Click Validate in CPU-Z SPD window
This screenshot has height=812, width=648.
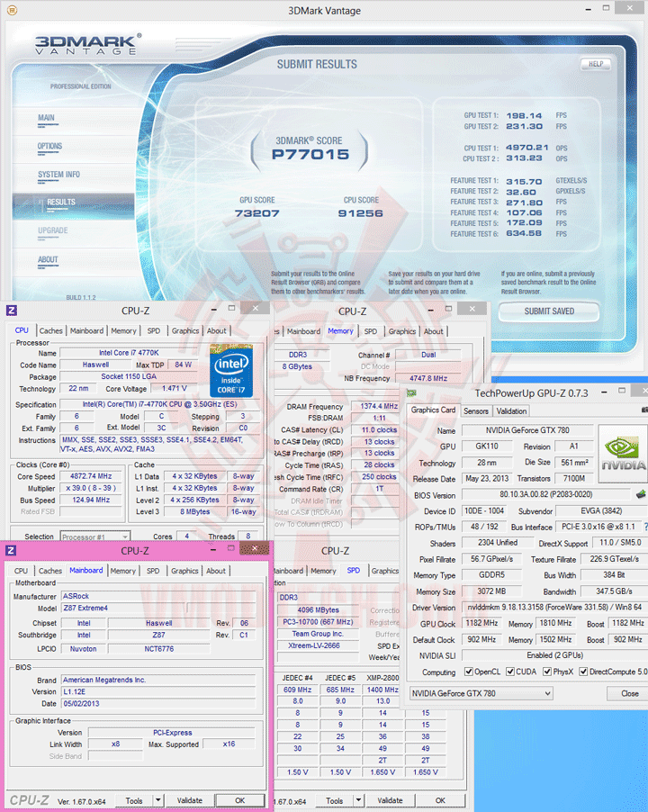pos(390,800)
